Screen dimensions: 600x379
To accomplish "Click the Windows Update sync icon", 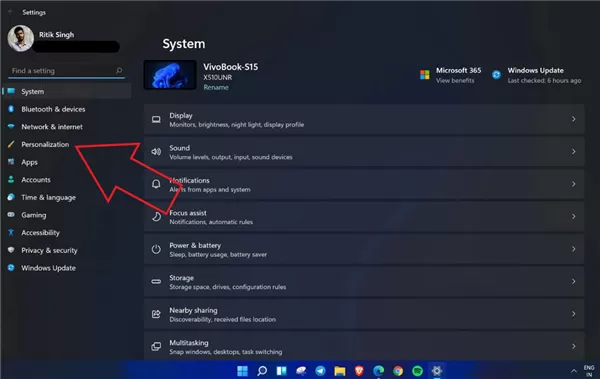I will [496, 75].
